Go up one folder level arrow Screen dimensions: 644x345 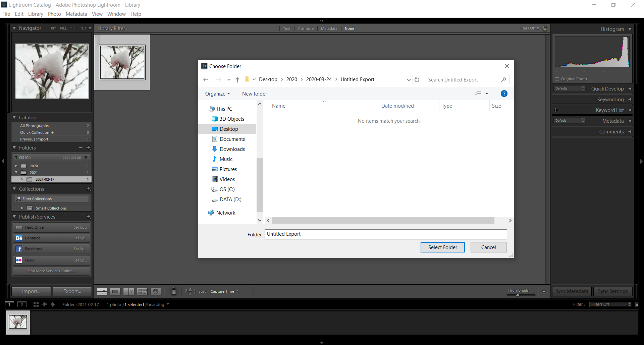tap(237, 80)
